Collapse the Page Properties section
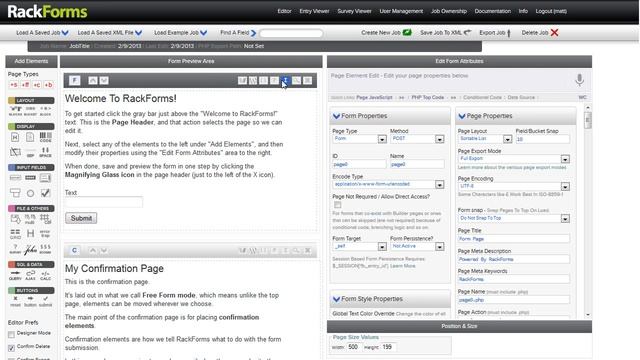This screenshot has width=640, height=360. coord(462,116)
